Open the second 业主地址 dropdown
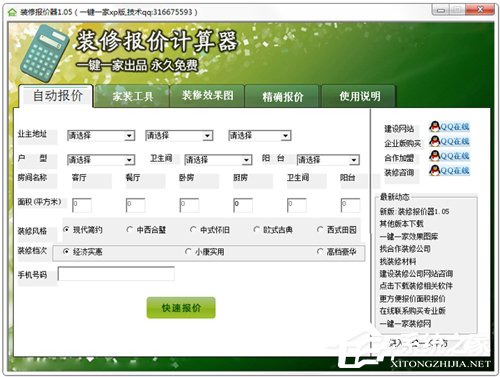This screenshot has width=500, height=377. pyautogui.click(x=179, y=135)
